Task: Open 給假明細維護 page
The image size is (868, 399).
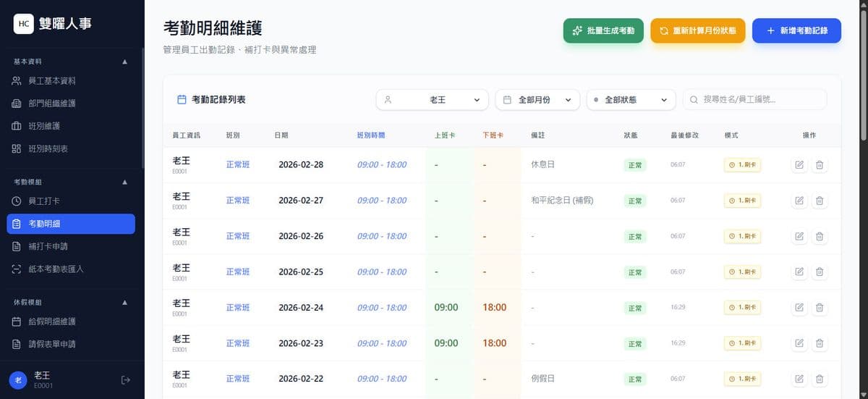Action: coord(71,322)
